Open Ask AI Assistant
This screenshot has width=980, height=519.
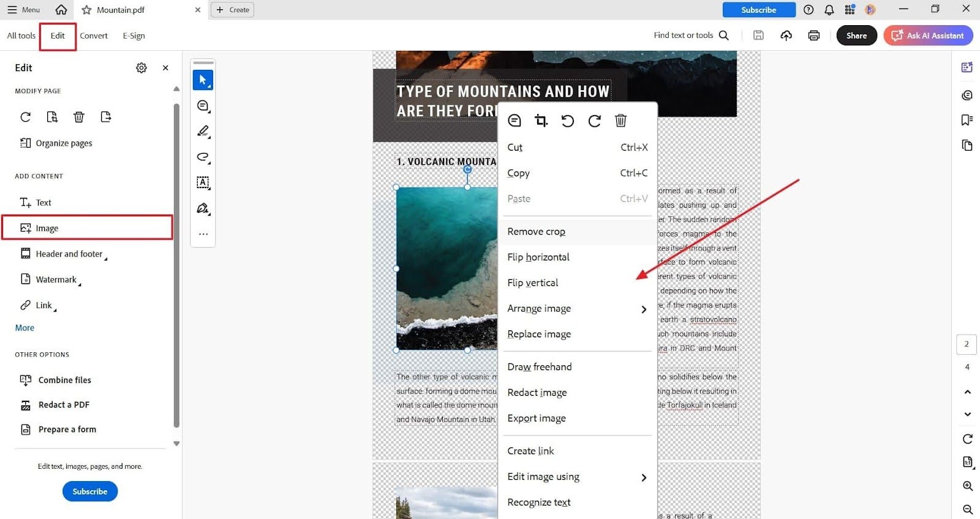pyautogui.click(x=928, y=36)
